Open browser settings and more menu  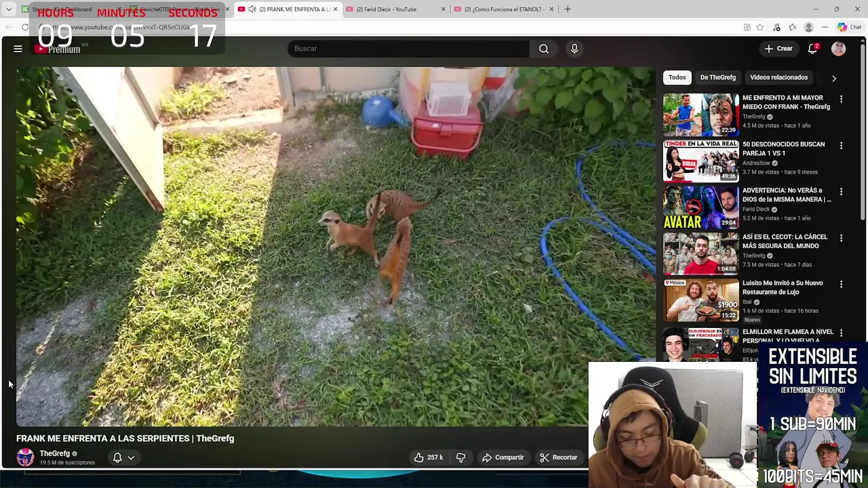coord(825,27)
